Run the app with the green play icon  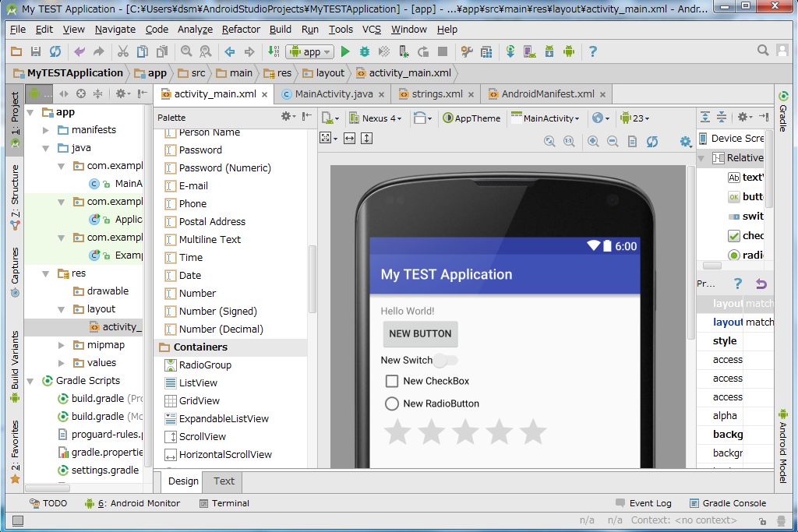345,51
